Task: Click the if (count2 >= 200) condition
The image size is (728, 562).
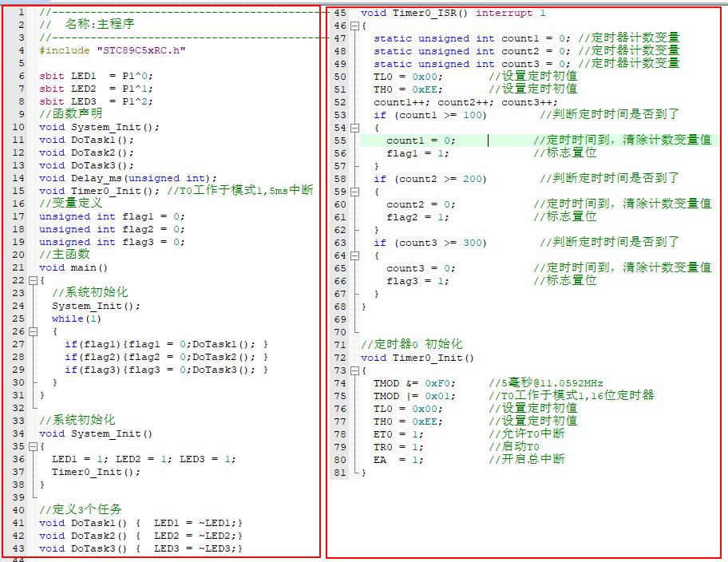Action: pyautogui.click(x=430, y=179)
